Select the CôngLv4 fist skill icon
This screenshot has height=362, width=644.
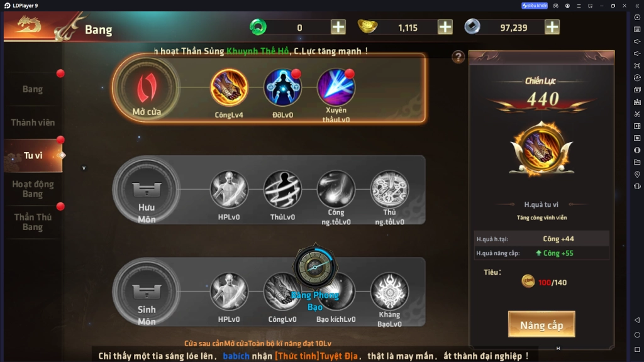pos(229,87)
